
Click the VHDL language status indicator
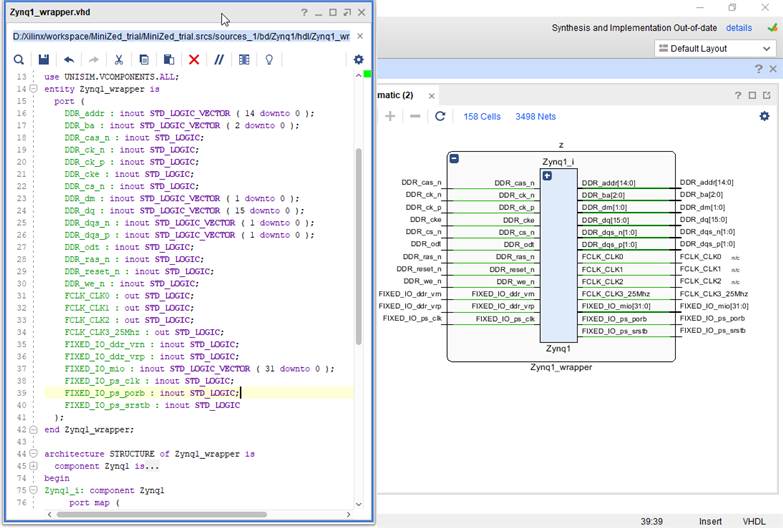(754, 522)
